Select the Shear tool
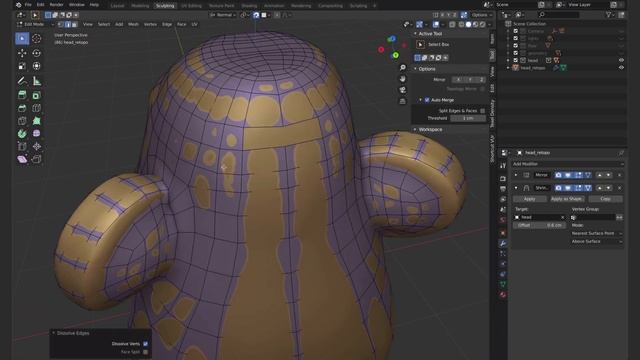 (22, 159)
